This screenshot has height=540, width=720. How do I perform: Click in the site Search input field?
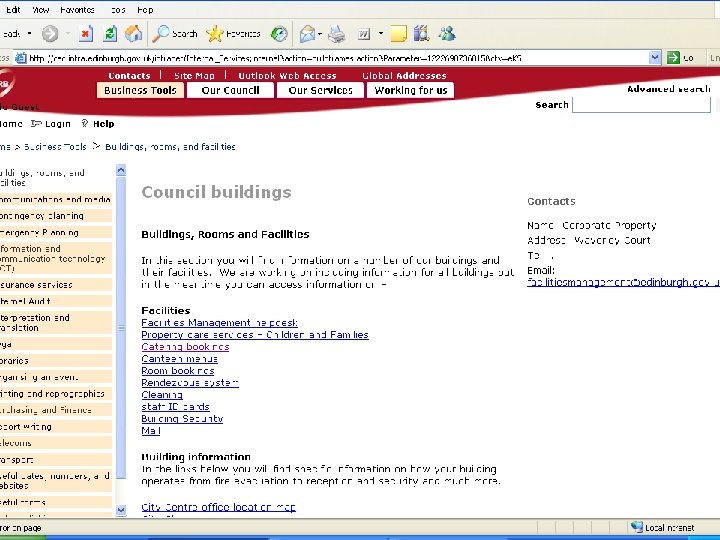click(641, 105)
